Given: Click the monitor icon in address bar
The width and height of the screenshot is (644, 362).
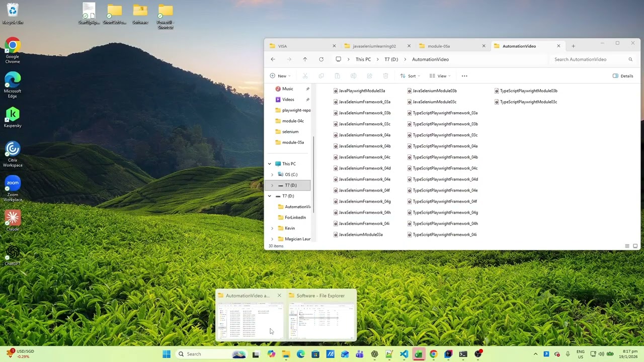Looking at the screenshot, I should 338,59.
